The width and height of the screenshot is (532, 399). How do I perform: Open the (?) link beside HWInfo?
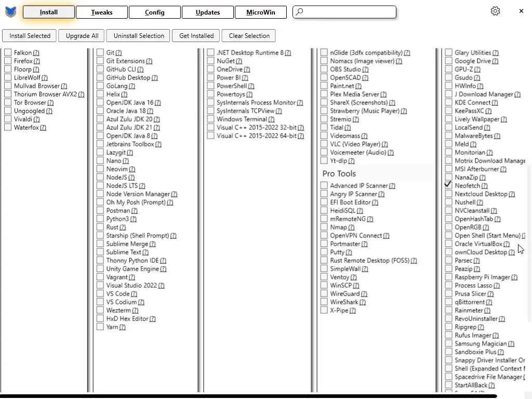(x=480, y=86)
